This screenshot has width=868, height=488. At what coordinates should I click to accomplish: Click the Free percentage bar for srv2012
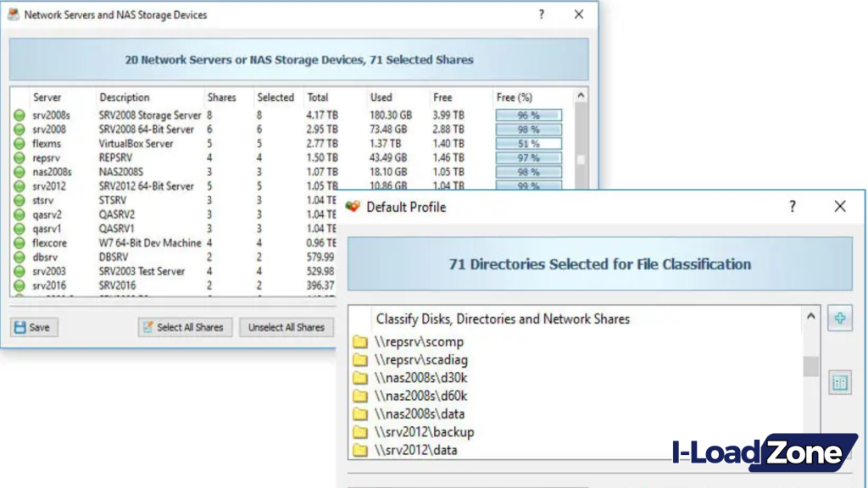[527, 186]
